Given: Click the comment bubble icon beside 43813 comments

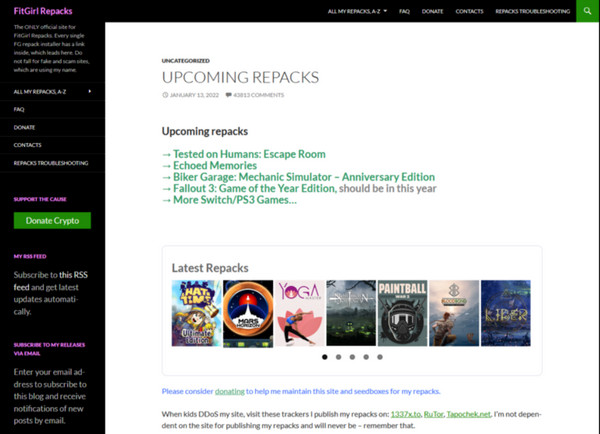Looking at the screenshot, I should (x=228, y=95).
